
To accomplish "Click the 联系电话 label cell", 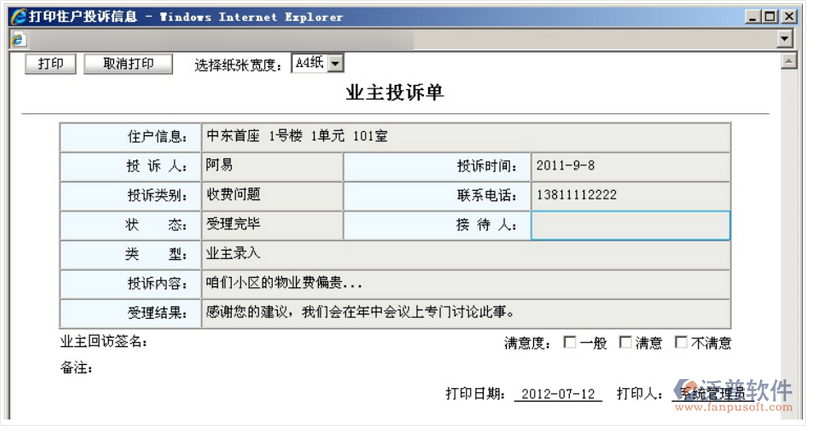I will pyautogui.click(x=437, y=196).
